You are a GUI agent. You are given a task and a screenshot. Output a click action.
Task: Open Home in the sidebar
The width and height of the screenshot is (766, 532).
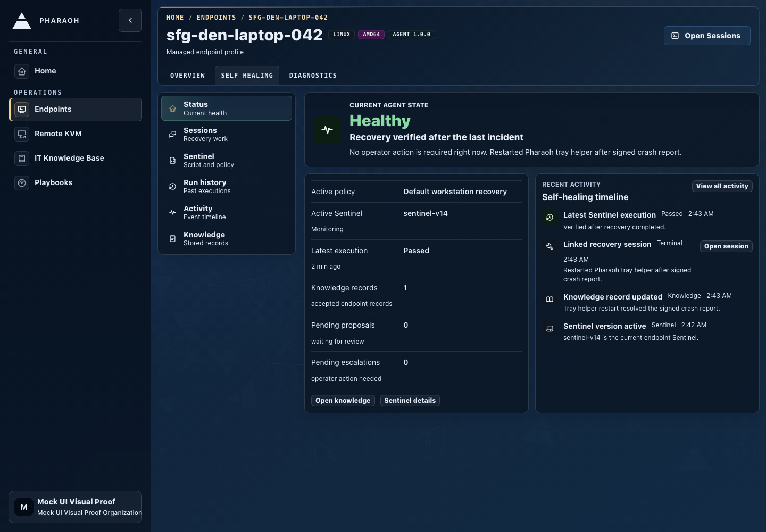(76, 71)
